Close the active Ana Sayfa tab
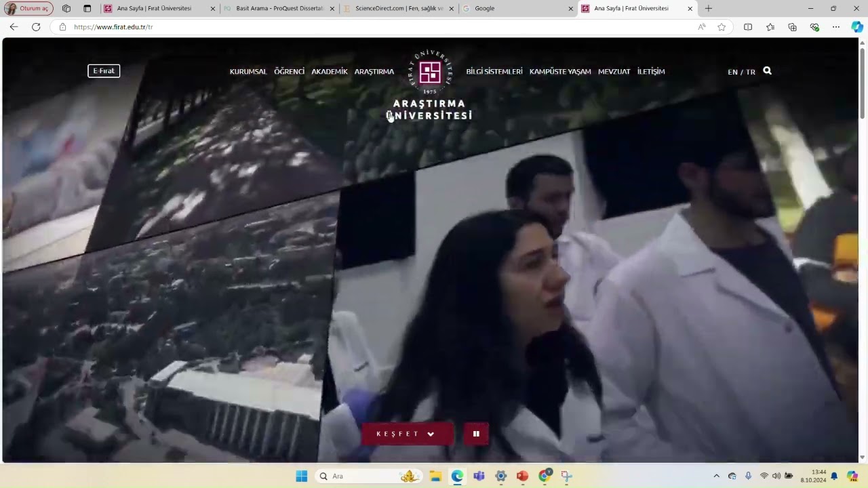Image resolution: width=868 pixels, height=488 pixels. (690, 9)
